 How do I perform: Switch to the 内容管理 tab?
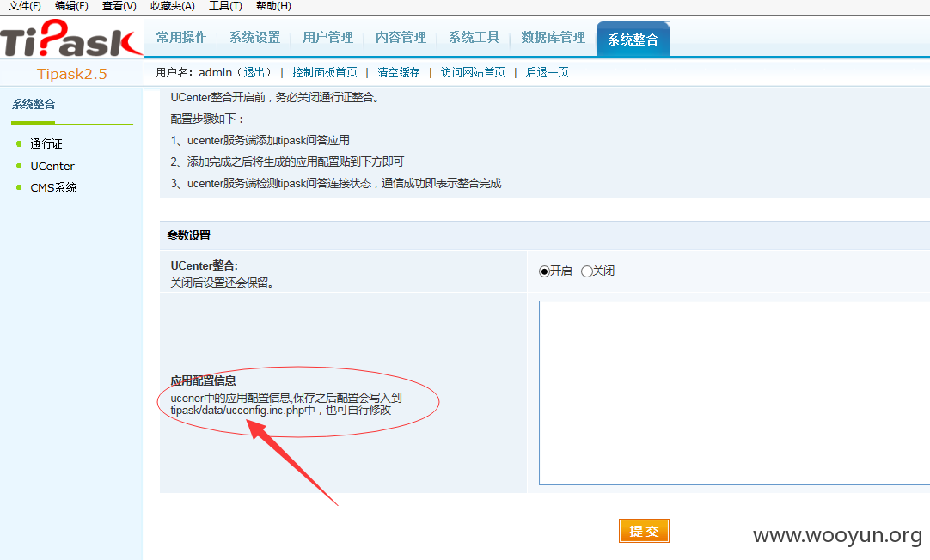(x=401, y=37)
